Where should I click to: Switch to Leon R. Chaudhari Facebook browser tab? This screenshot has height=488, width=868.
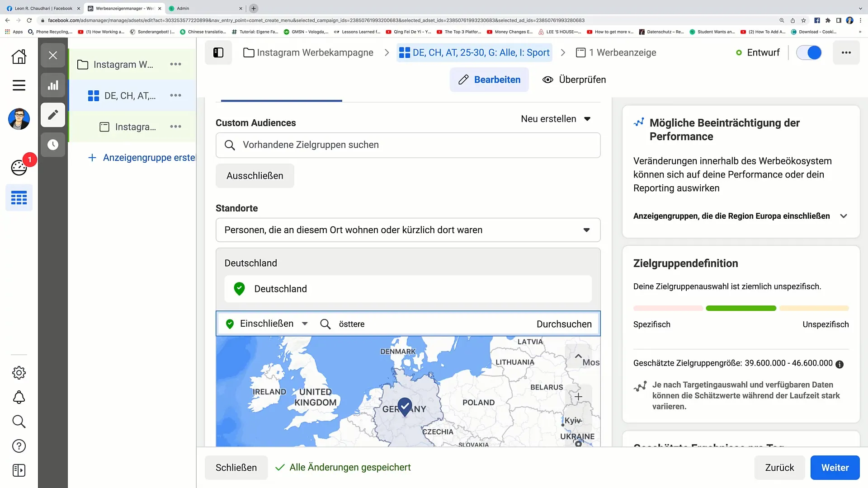(x=43, y=8)
